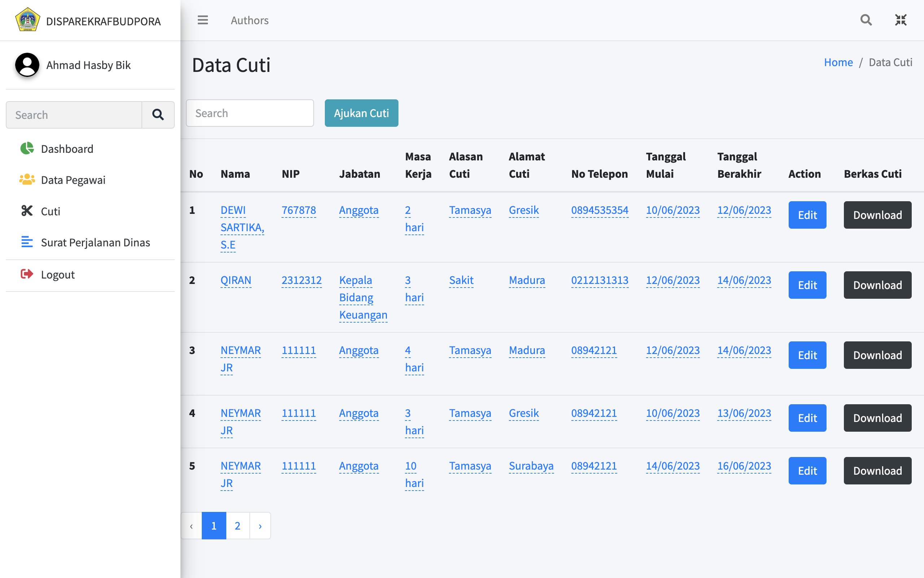Screen dimensions: 924x578
Task: Download QIRAN's leave file
Action: (x=877, y=285)
